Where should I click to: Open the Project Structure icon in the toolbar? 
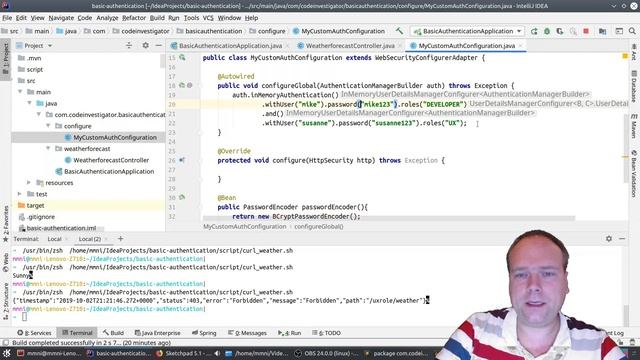602,31
